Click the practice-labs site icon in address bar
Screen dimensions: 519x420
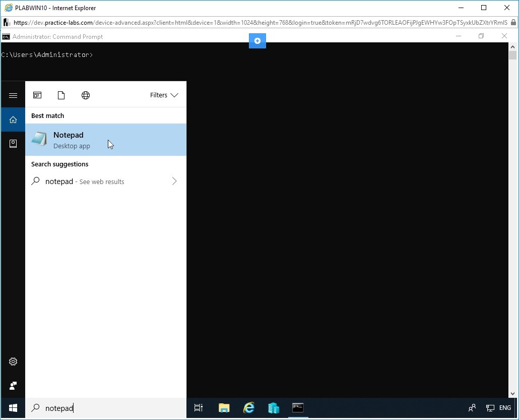coord(7,23)
